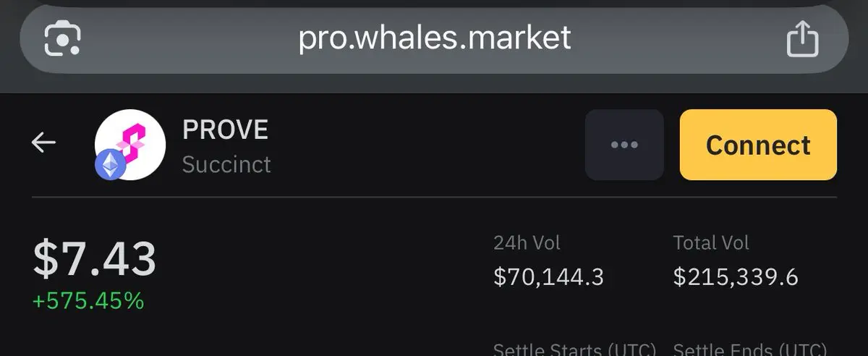Tap the Succinct project subtitle
The image size is (868, 356).
coord(226,164)
